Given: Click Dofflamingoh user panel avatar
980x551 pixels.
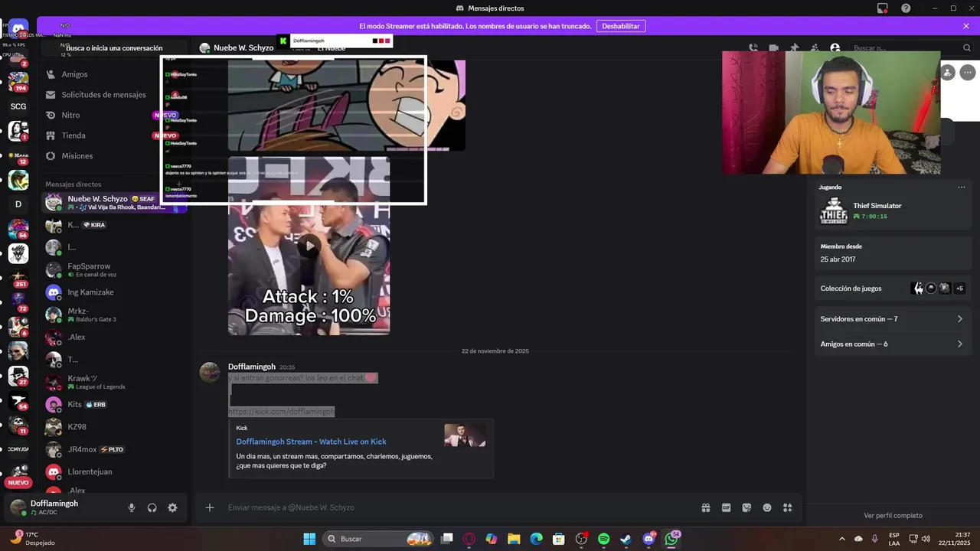Looking at the screenshot, I should tap(18, 507).
